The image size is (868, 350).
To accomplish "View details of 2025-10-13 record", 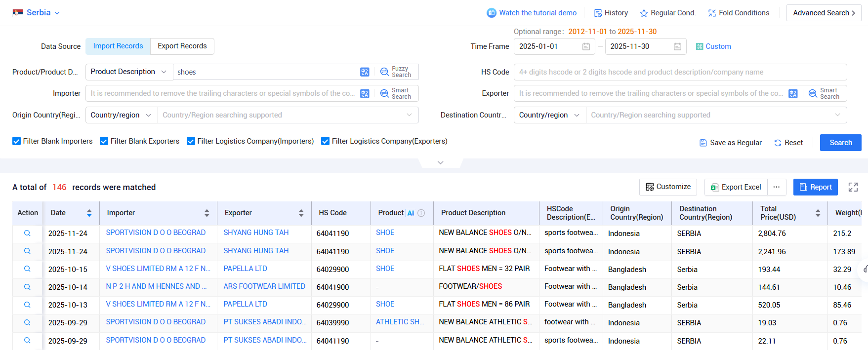I will (x=27, y=305).
